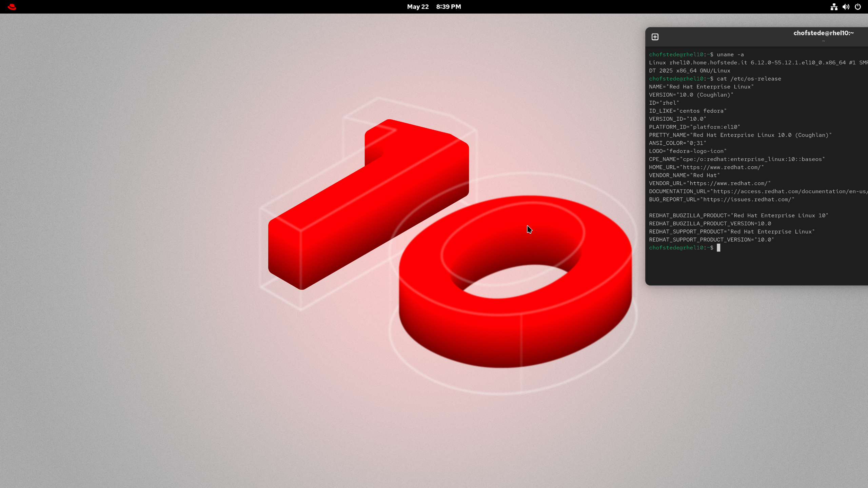868x488 pixels.
Task: Click the terminal cursor at the last prompt
Action: (x=718, y=248)
